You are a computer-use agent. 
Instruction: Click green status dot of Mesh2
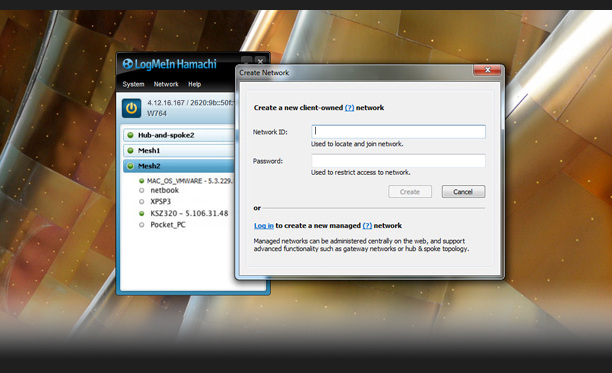point(130,166)
